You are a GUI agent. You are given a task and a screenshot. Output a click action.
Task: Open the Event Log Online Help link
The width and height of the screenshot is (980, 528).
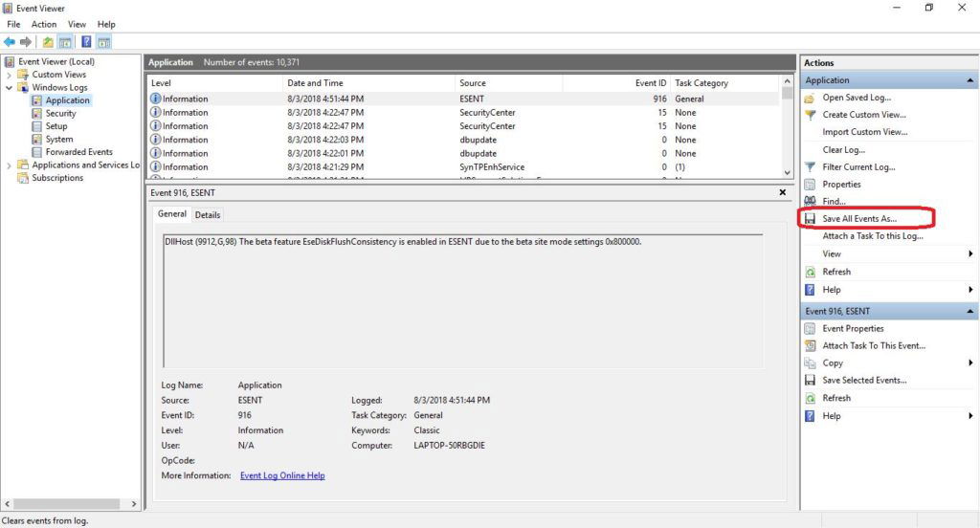pos(282,475)
